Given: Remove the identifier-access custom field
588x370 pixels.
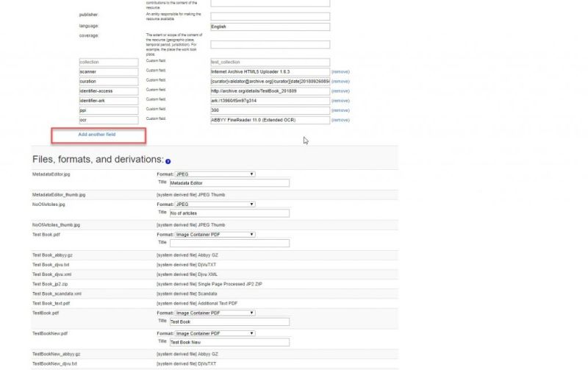Looking at the screenshot, I should click(340, 91).
